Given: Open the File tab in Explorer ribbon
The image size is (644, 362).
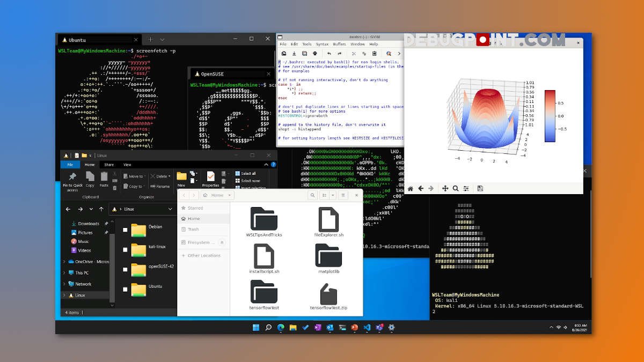Looking at the screenshot, I should coord(70,165).
